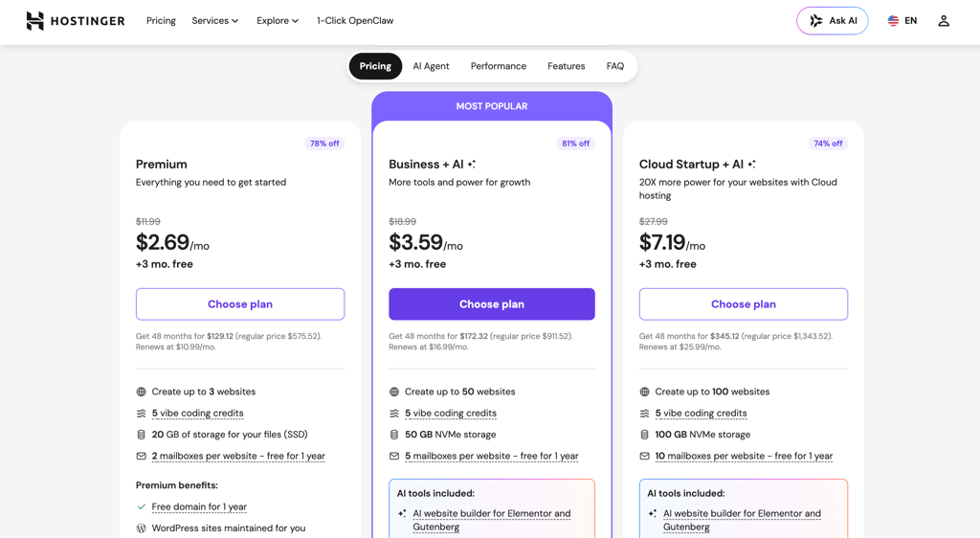980x538 pixels.
Task: Click Cloud Startup AI website builder link
Action: (742, 520)
